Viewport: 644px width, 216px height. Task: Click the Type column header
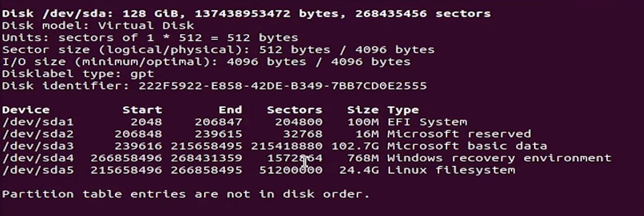coord(403,110)
